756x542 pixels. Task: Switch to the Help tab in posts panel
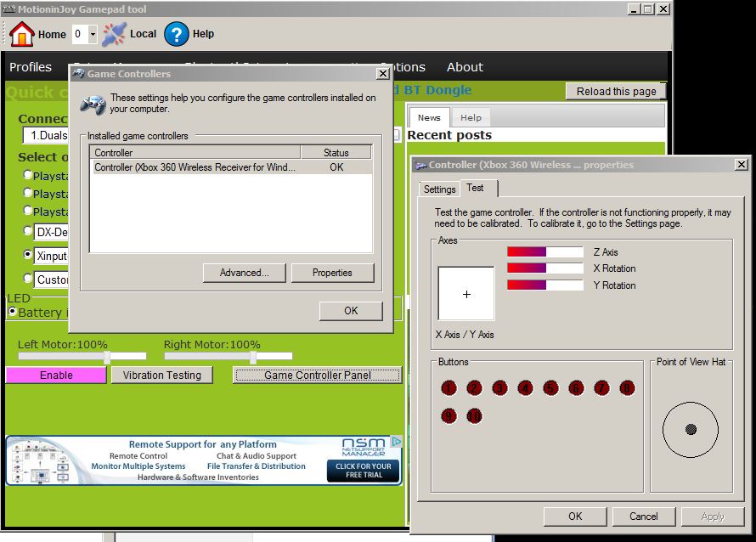(471, 117)
